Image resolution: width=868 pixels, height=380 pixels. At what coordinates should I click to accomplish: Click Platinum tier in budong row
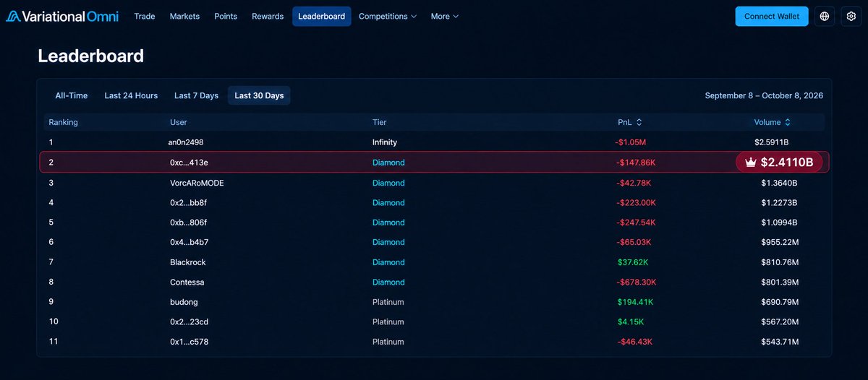388,302
